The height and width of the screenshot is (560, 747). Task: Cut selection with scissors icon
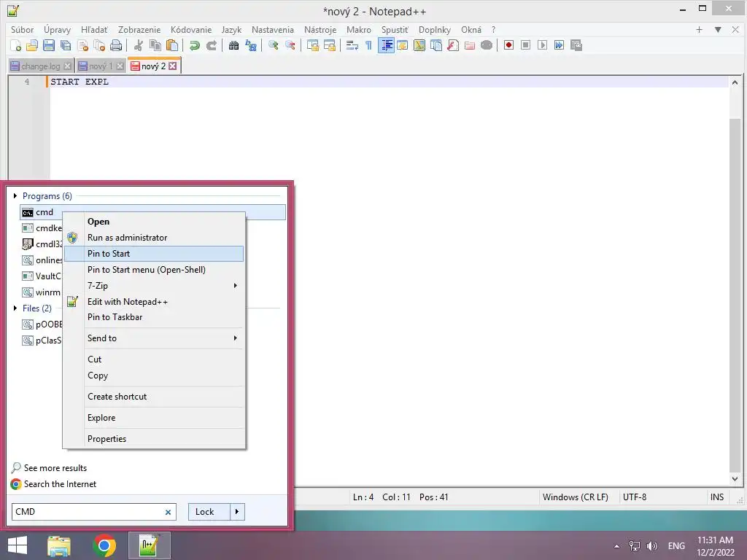click(139, 45)
